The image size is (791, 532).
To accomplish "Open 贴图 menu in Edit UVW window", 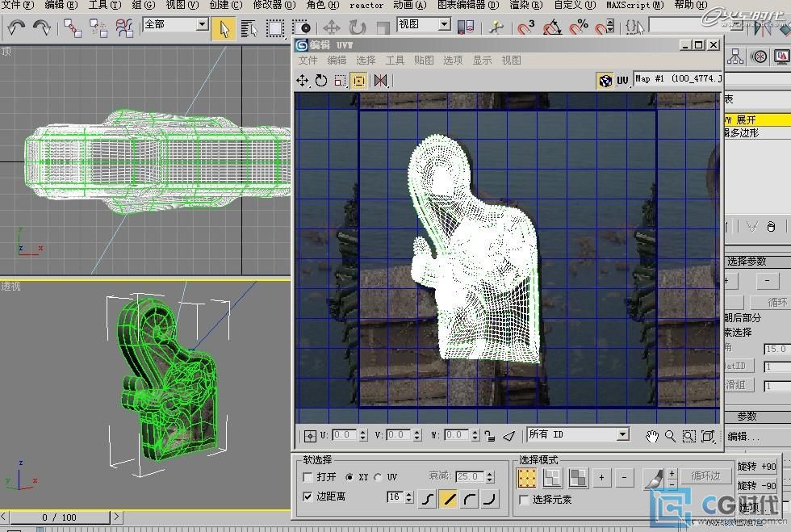I will [424, 60].
